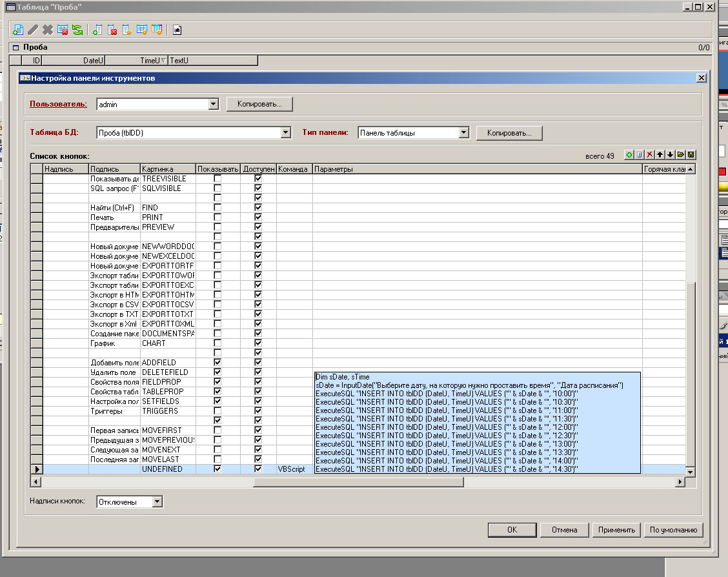Open the Пользователь dropdown showing admin
The width and height of the screenshot is (728, 577).
point(214,104)
